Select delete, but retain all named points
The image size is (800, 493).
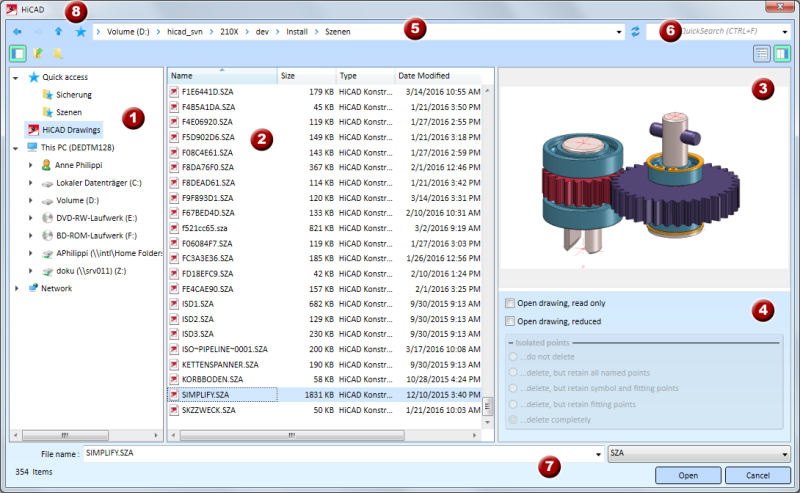[513, 373]
